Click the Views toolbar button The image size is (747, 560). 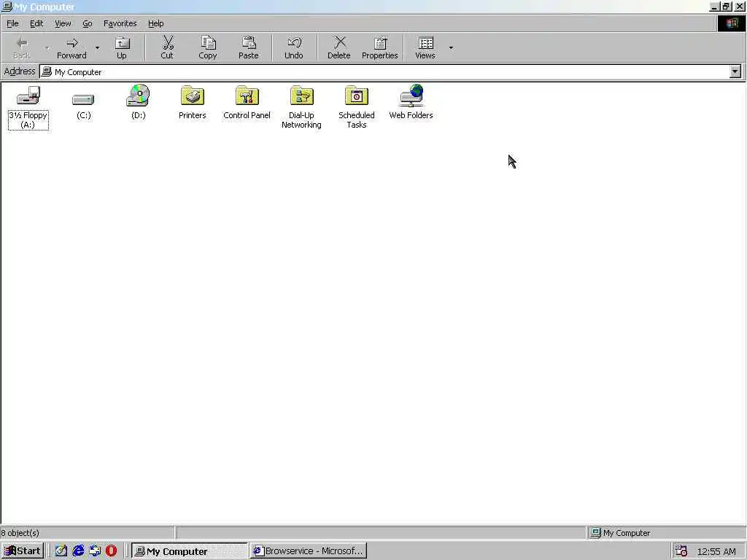[425, 47]
